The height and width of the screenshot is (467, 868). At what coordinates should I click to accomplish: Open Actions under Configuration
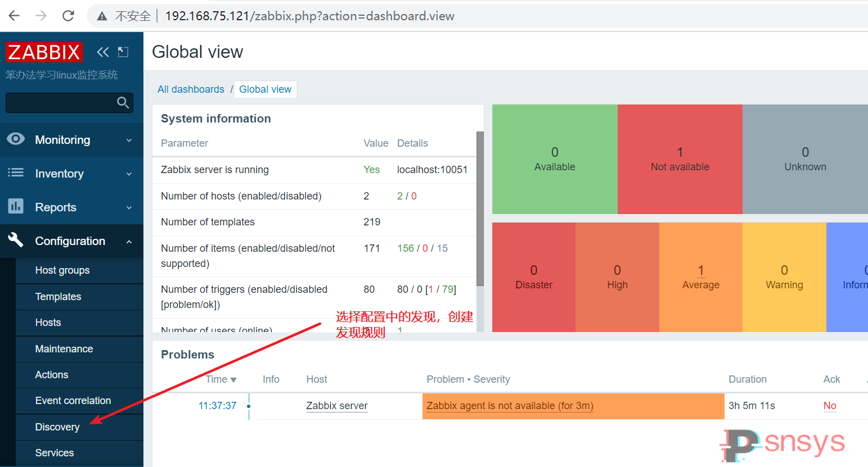[x=52, y=375]
